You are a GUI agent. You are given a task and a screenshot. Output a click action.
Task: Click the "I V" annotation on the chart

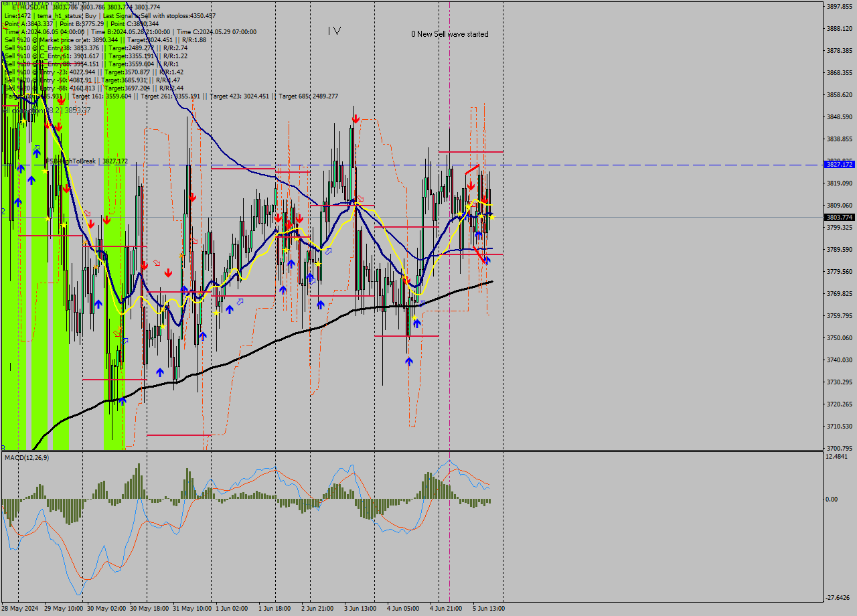333,29
